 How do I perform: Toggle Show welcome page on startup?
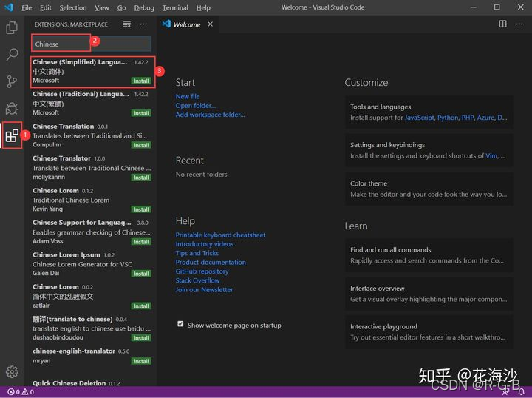point(180,324)
